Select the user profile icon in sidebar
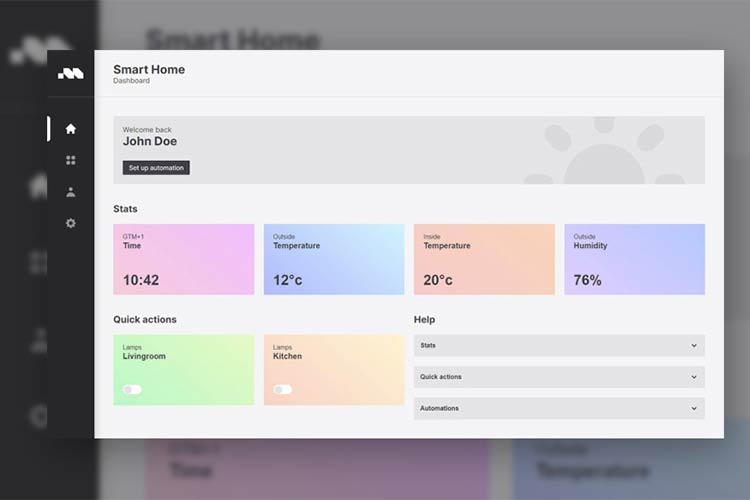Image resolution: width=750 pixels, height=500 pixels. 70,192
